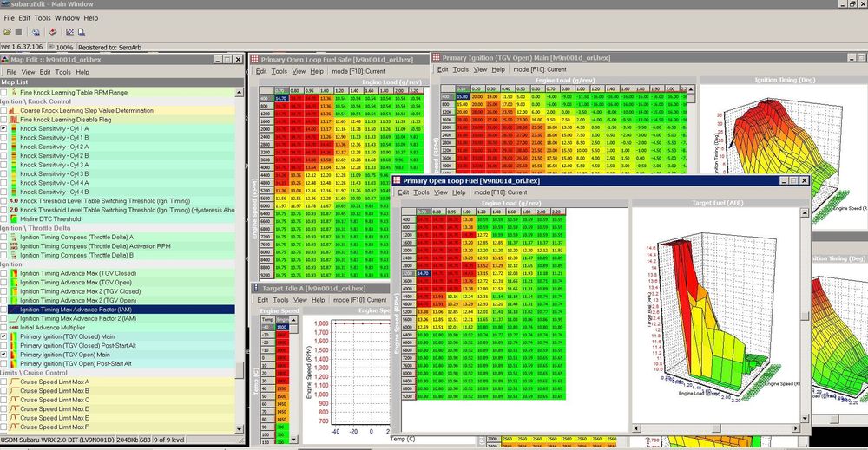Screen dimensions: 868x450
Task: Click mode [F10]: Current in Target Idle A window
Action: [359, 300]
